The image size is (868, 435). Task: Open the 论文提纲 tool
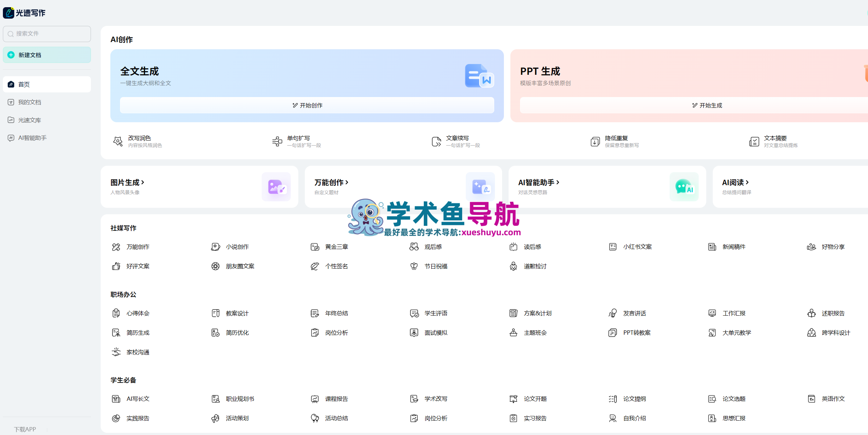click(628, 399)
